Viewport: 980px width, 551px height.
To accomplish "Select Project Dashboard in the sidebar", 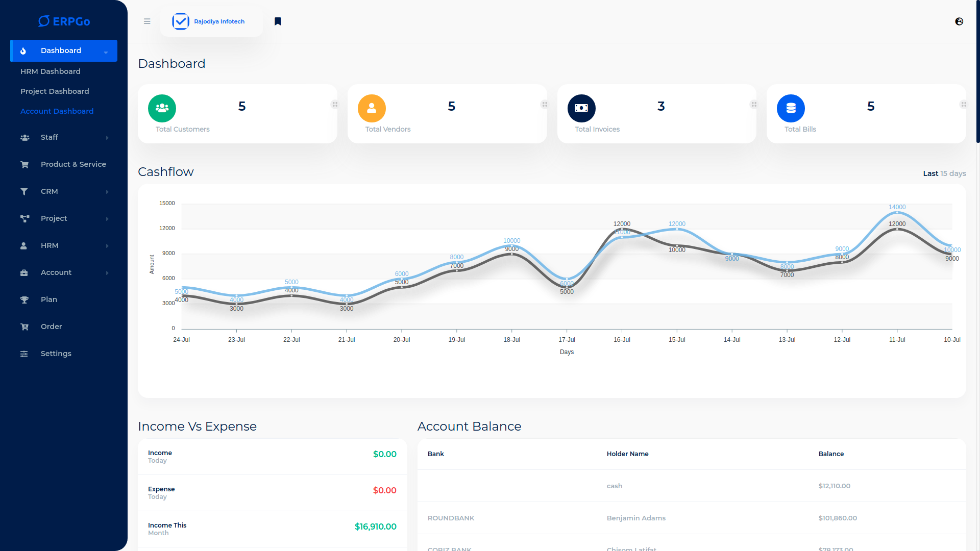I will [x=55, y=91].
